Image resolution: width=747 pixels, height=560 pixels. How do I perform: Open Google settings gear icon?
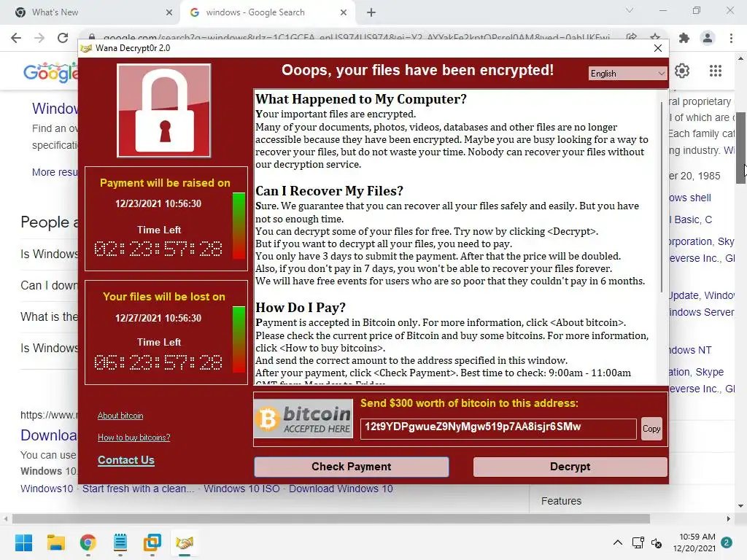pos(682,71)
